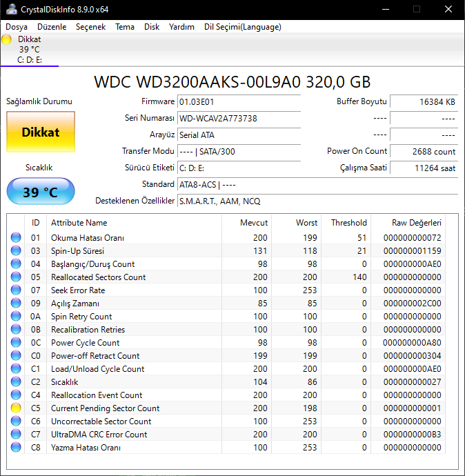Viewport: 465px width, 476px height.
Task: Click the Buffer Boyutu value 16384 KB
Action: click(424, 101)
